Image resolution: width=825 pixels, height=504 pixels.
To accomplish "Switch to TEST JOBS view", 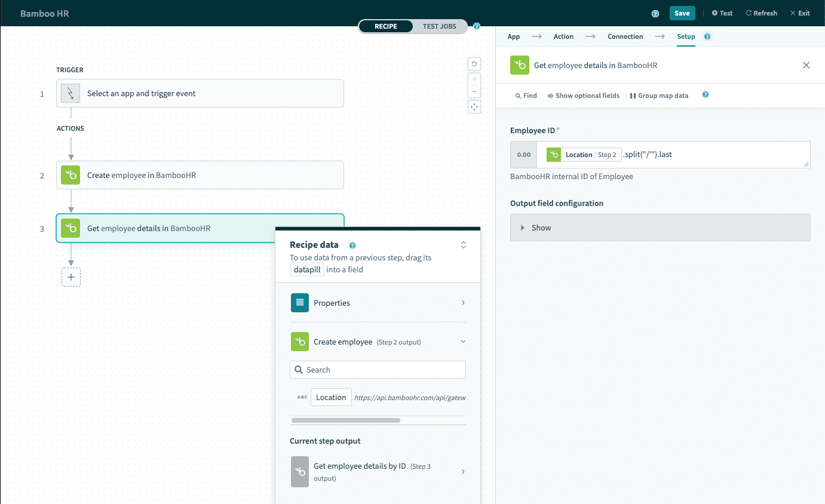I will tap(439, 26).
